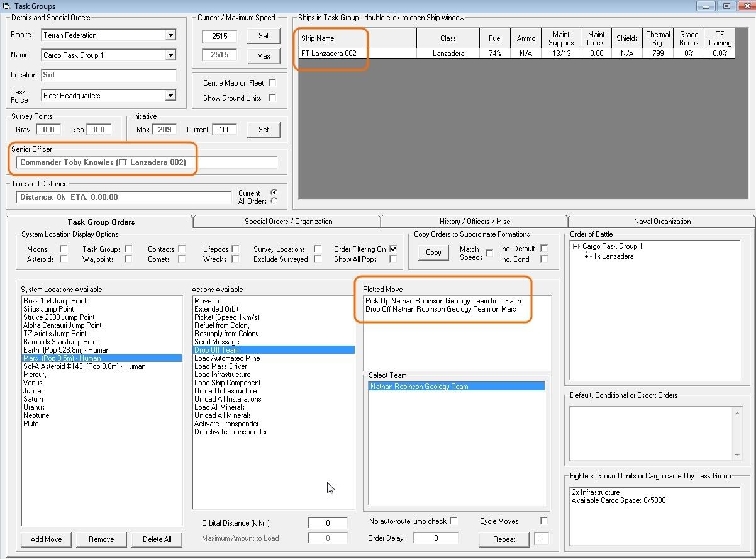The width and height of the screenshot is (756, 559).
Task: Click the Remove button
Action: pyautogui.click(x=101, y=539)
